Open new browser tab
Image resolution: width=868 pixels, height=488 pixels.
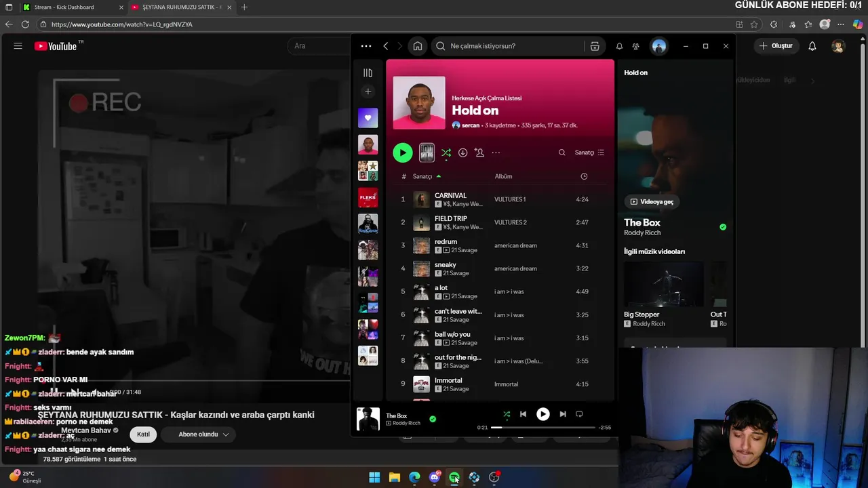click(x=244, y=7)
